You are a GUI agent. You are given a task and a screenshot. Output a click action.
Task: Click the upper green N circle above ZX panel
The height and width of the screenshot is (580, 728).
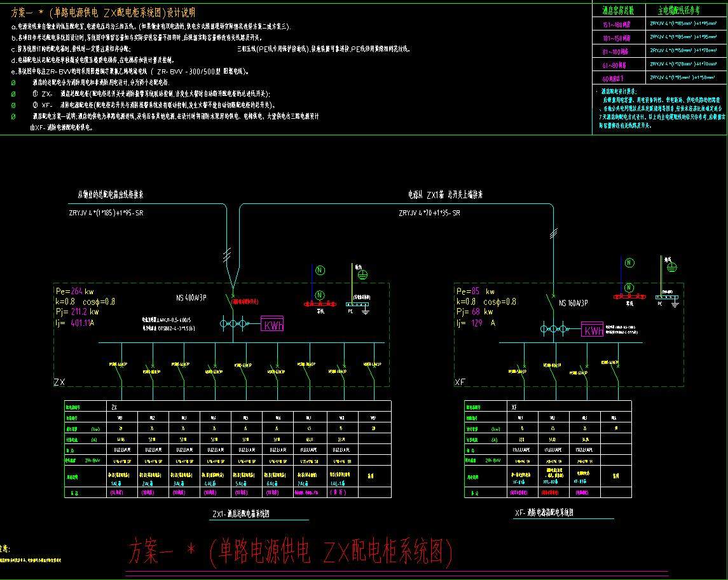(x=320, y=271)
